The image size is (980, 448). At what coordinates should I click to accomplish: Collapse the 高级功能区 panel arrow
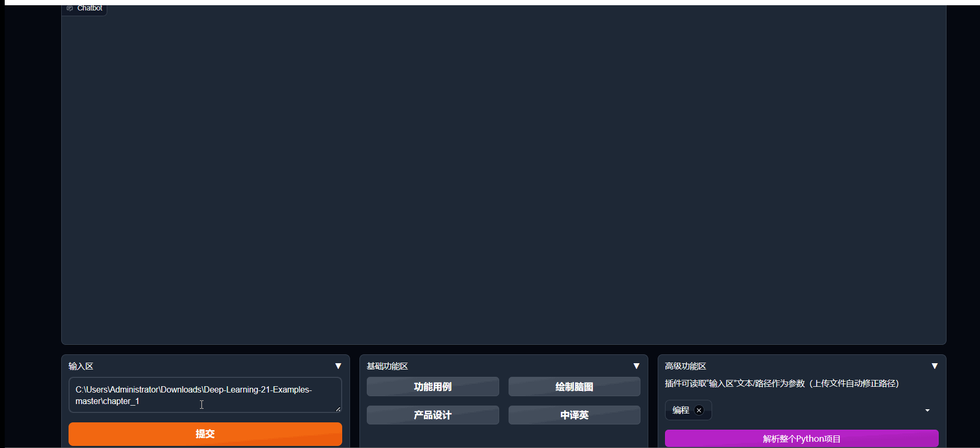[934, 366]
